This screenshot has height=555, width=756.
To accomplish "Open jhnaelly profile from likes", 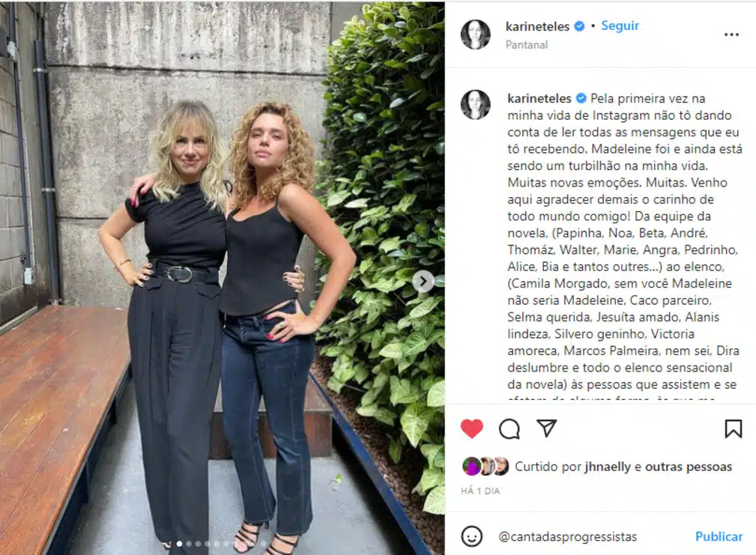I will (x=608, y=467).
